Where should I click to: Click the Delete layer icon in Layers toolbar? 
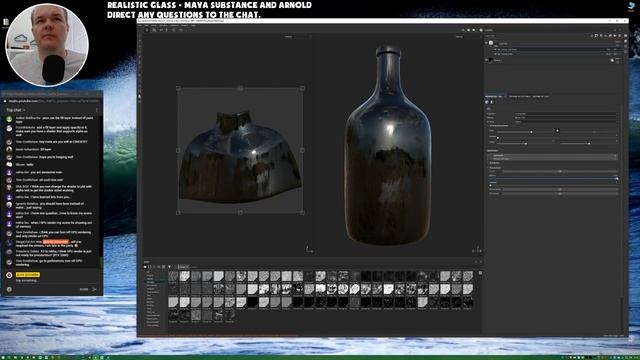click(x=620, y=36)
